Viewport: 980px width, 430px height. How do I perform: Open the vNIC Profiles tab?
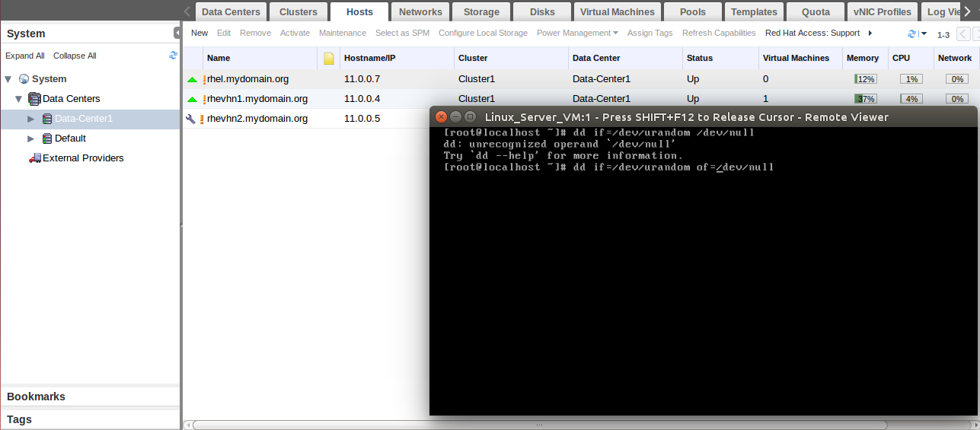coord(883,11)
